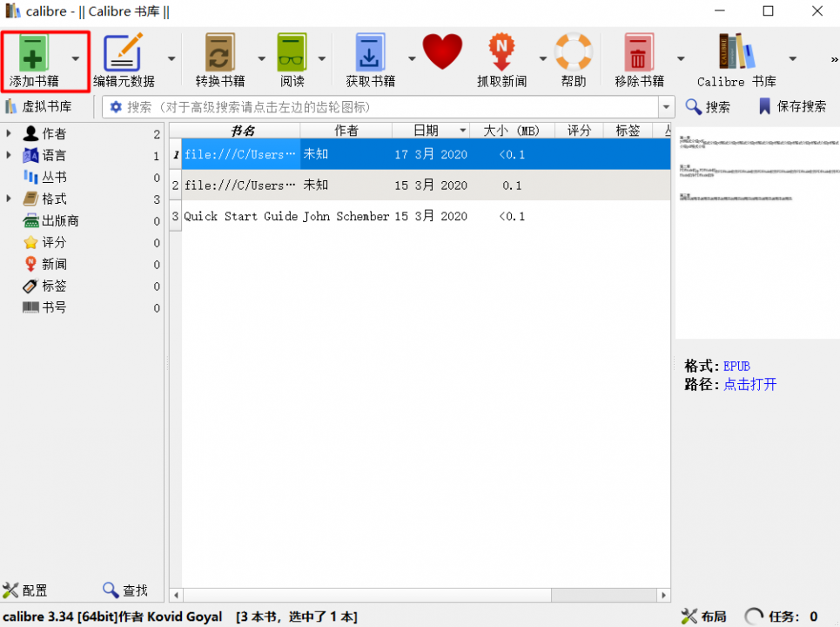Open the 转换书籍 dropdown arrow
840x627 pixels.
point(261,59)
